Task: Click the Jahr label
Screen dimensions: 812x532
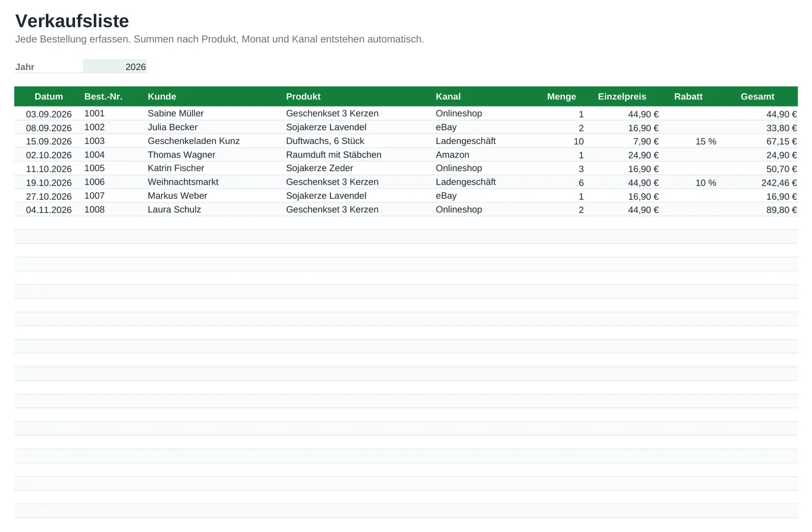Action: pos(25,67)
